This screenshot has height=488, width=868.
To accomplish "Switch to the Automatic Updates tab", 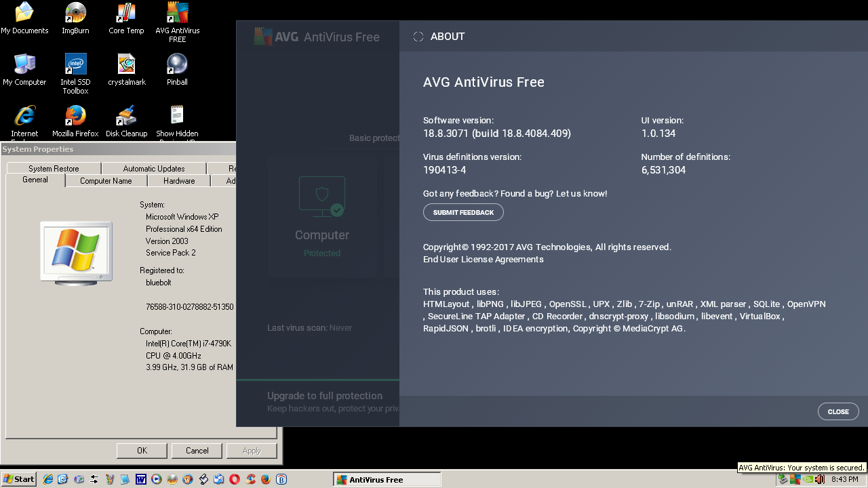I will 154,169.
